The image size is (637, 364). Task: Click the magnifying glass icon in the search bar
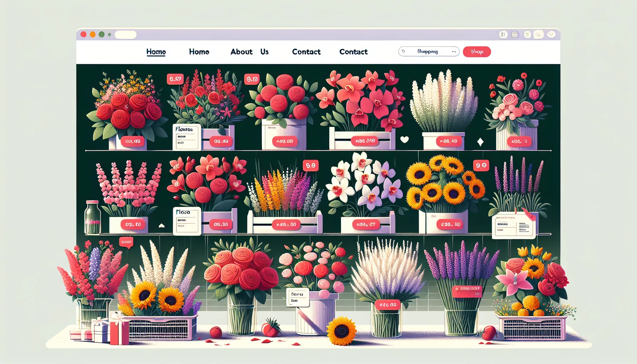403,51
